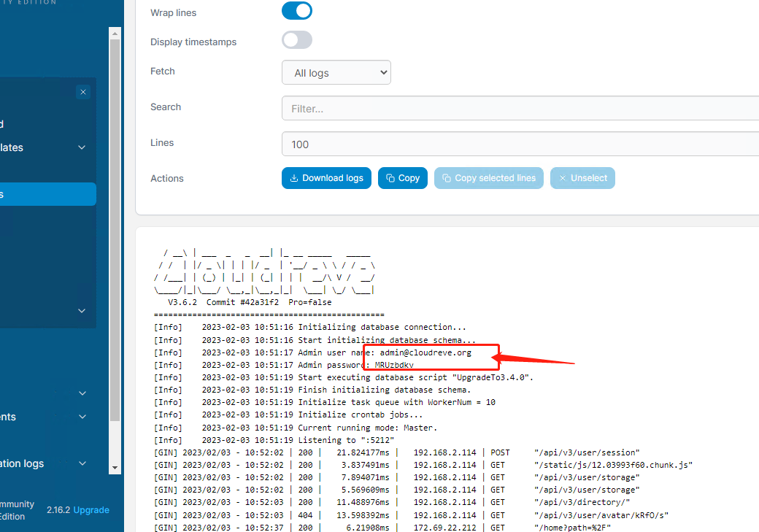Click the sidebar scrollbar down arrow
Screen dimensions: 759x532
pyautogui.click(x=115, y=468)
